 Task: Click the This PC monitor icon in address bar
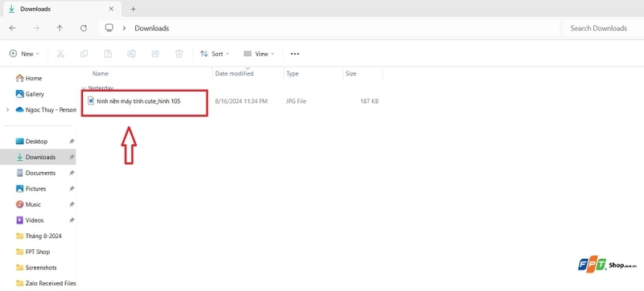click(x=109, y=28)
